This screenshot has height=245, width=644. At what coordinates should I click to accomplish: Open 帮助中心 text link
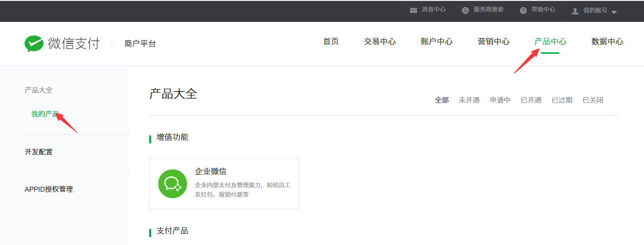click(544, 10)
